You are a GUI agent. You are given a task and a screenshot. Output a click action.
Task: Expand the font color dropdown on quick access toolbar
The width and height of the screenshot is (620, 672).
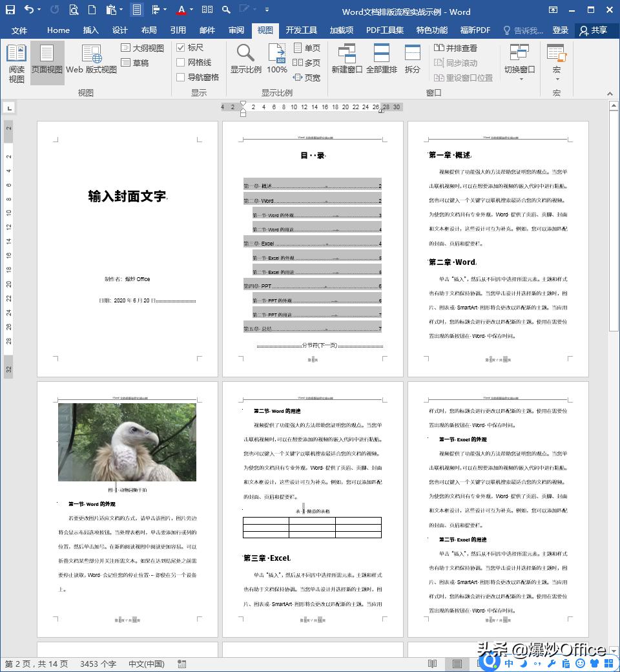190,9
